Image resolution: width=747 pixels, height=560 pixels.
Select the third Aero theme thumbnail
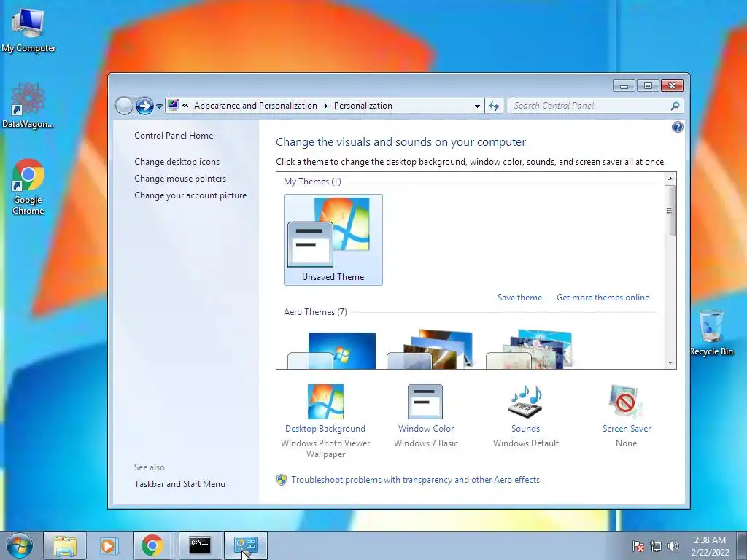pos(530,349)
